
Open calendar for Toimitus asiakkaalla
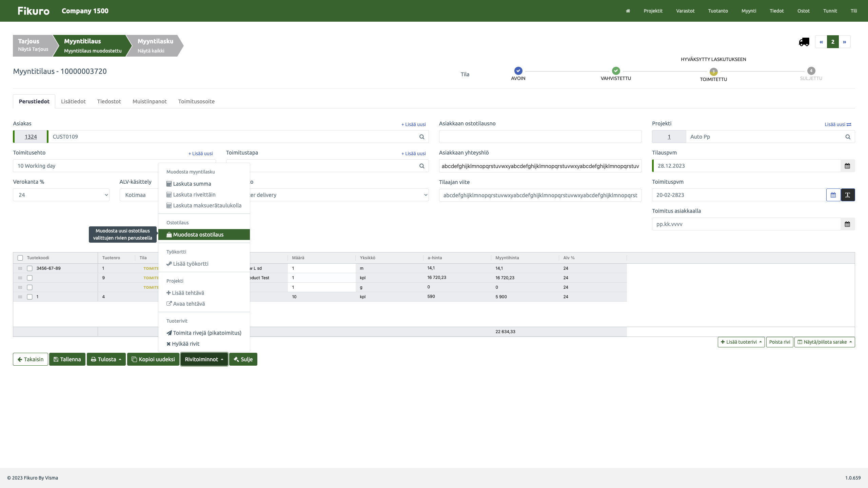click(847, 224)
